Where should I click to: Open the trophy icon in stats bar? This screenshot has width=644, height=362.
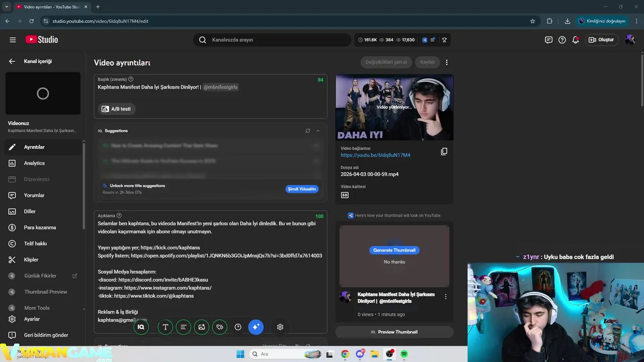(x=444, y=40)
